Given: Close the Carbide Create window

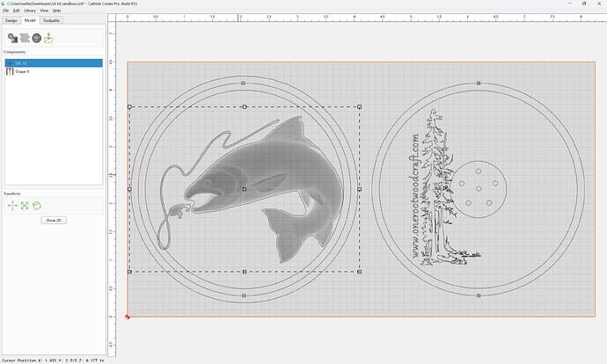Looking at the screenshot, I should click(598, 4).
